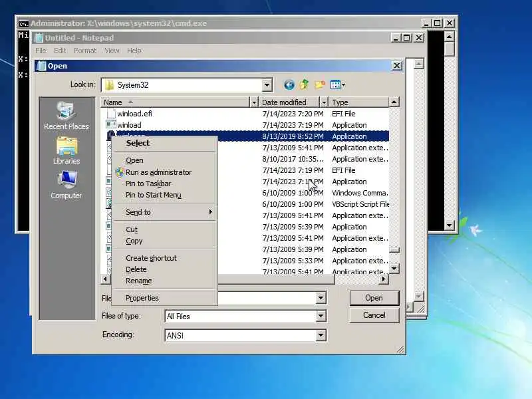The height and width of the screenshot is (399, 532).
Task: Click the Open dialog title icon
Action: pos(41,66)
